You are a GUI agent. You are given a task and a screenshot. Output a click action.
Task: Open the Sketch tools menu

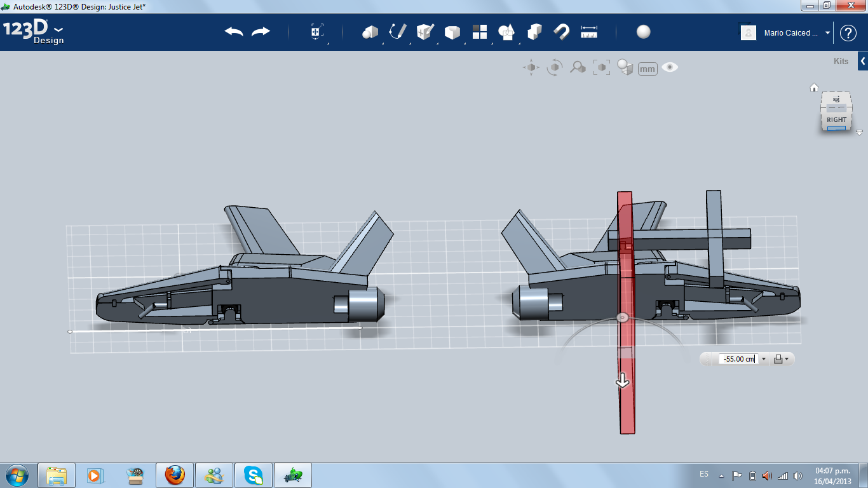398,32
